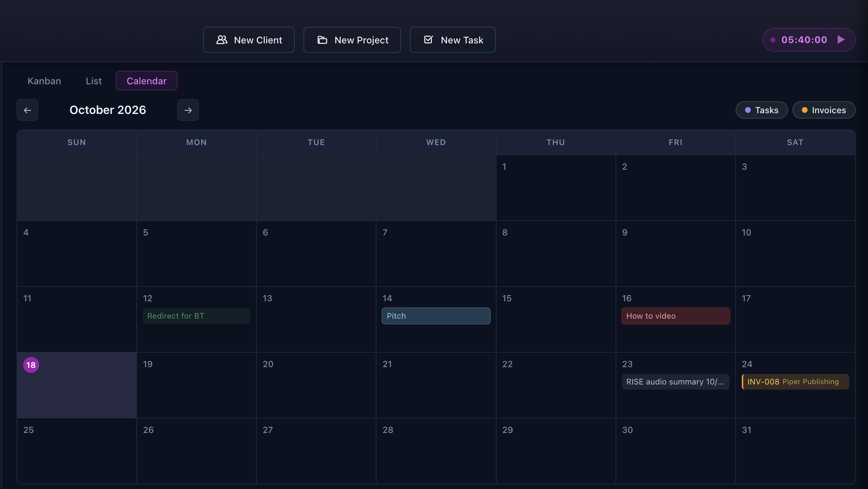Select today's date 18 on the calendar

pos(77,385)
